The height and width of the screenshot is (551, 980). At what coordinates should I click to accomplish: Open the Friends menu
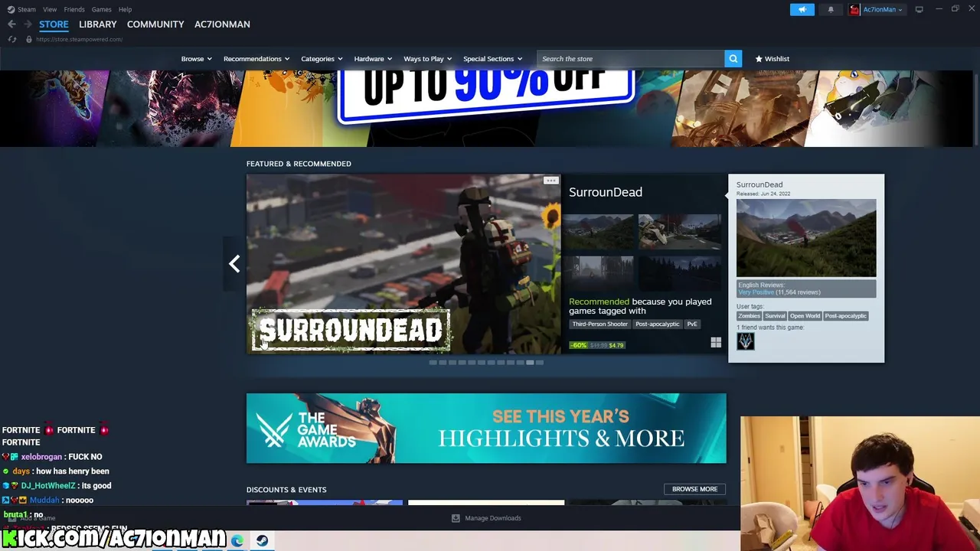[x=74, y=9]
